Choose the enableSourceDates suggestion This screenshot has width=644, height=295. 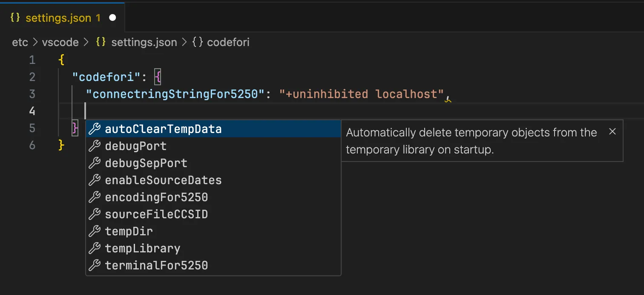pos(213,180)
